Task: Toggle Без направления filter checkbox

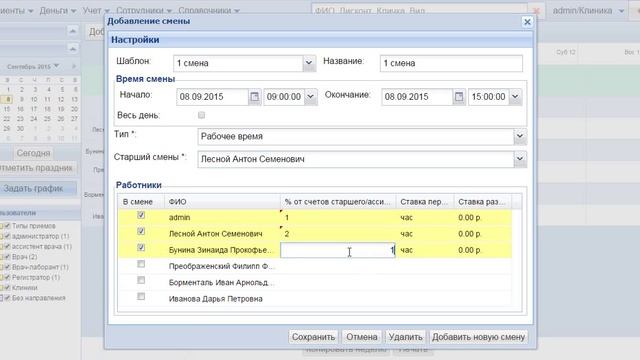Action: pos(7,298)
